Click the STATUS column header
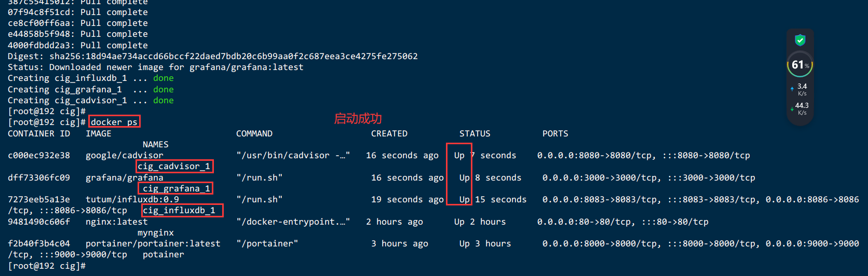This screenshot has width=868, height=276. [x=474, y=133]
